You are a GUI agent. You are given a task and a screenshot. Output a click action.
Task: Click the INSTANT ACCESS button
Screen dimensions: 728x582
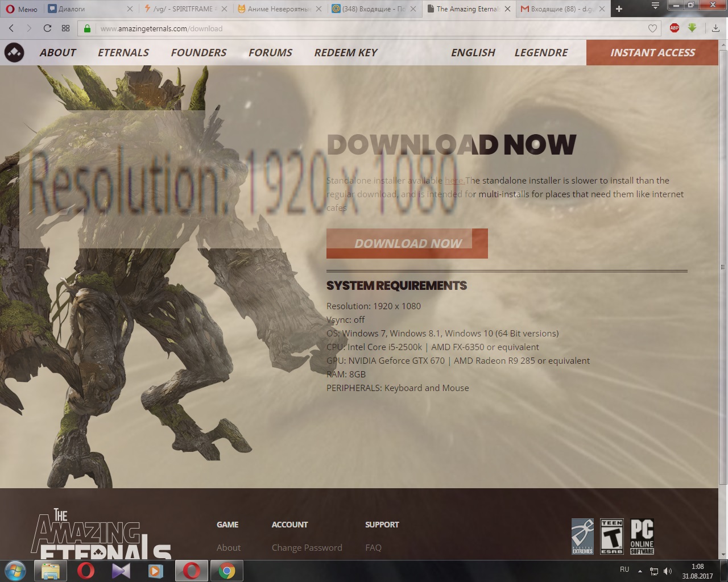point(652,52)
